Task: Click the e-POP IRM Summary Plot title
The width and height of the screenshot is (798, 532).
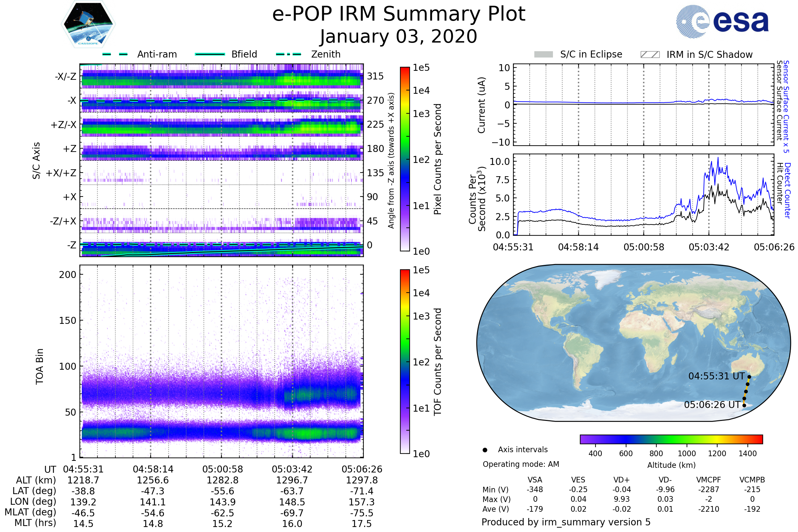Action: (x=399, y=14)
